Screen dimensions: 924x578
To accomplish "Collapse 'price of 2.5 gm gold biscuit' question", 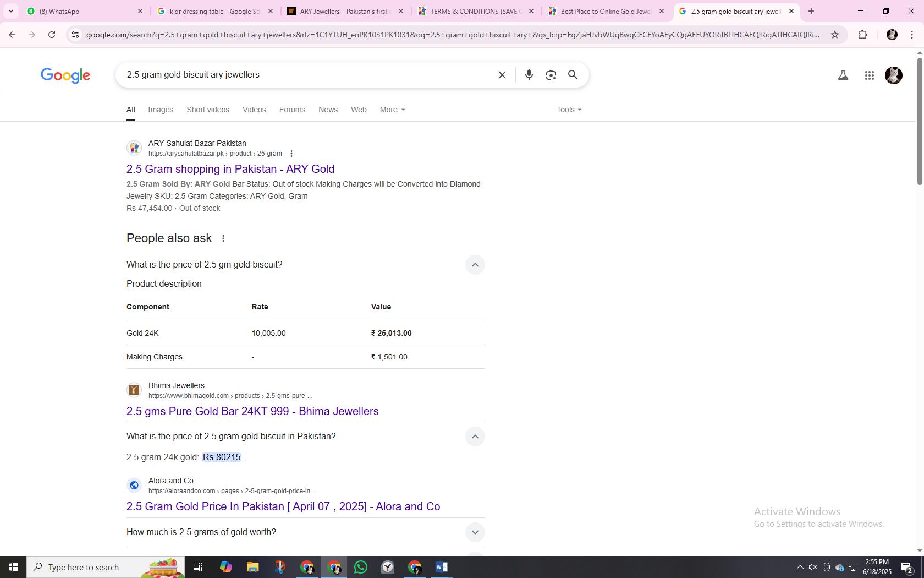I will tap(475, 265).
